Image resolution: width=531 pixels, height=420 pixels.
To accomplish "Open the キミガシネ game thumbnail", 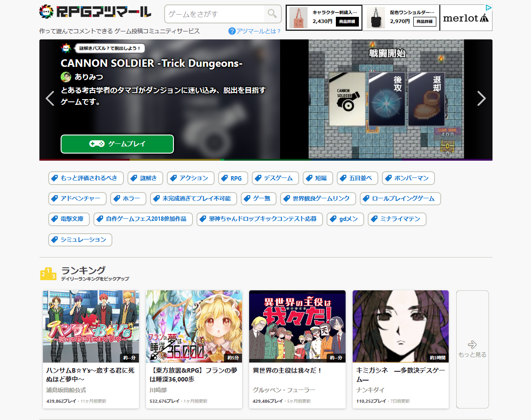I will (x=401, y=327).
